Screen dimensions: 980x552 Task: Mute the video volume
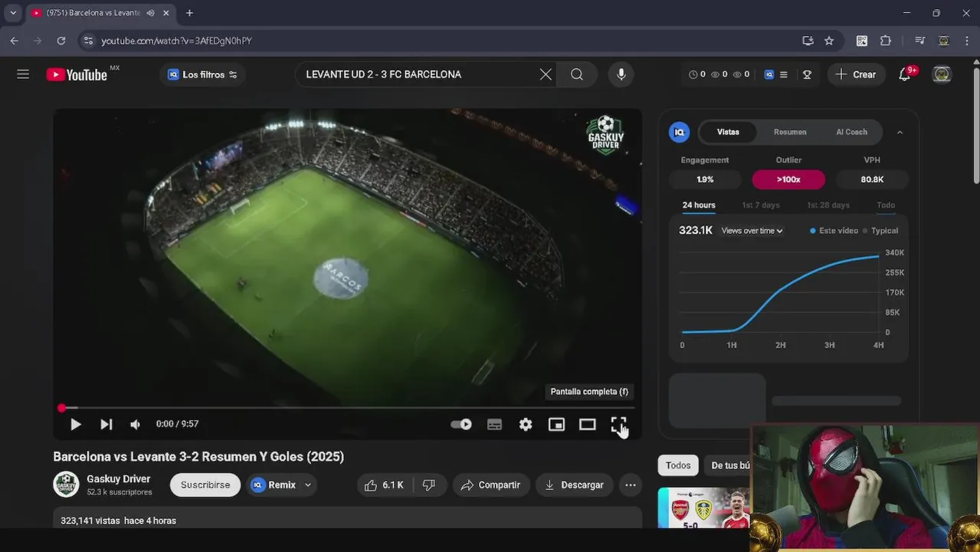click(136, 424)
